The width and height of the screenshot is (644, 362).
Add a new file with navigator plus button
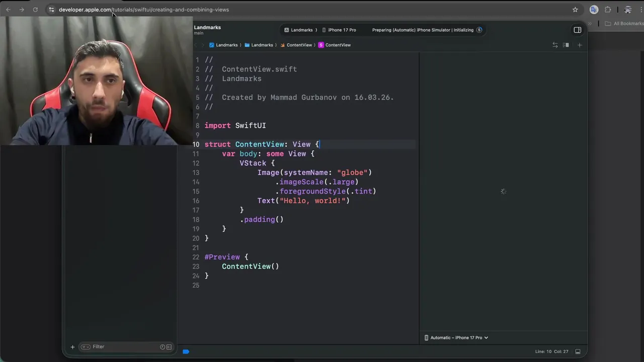pyautogui.click(x=72, y=347)
